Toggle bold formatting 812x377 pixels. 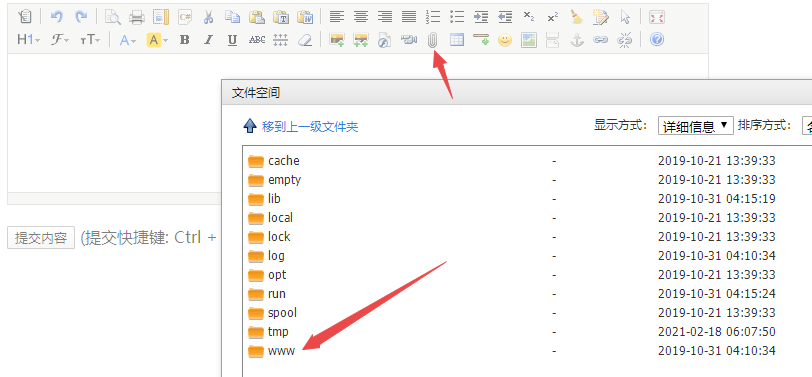185,40
